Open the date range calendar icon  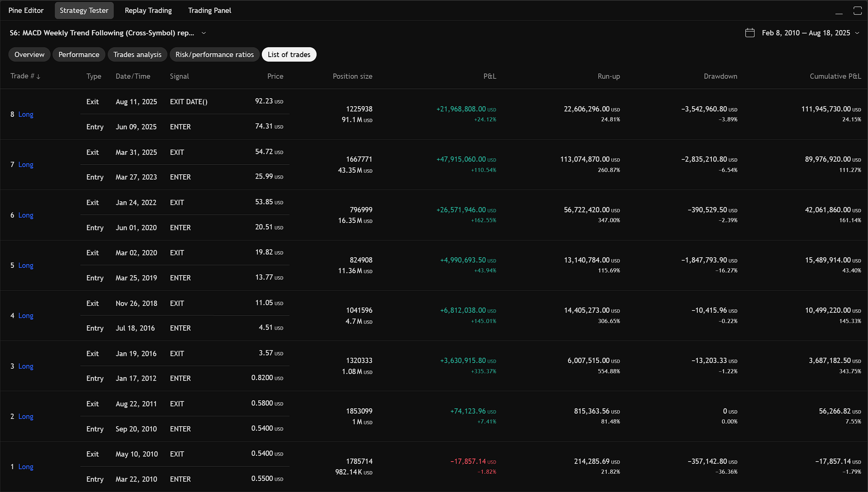tap(750, 33)
